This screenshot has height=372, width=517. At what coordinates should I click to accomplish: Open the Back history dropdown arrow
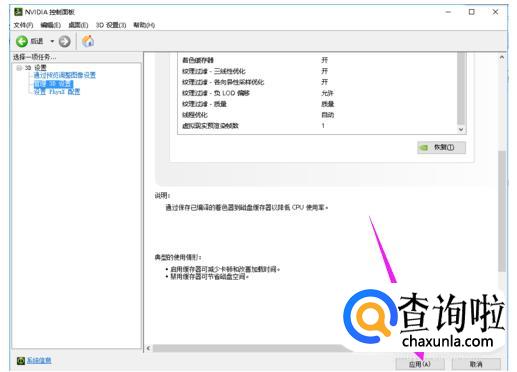[x=52, y=42]
